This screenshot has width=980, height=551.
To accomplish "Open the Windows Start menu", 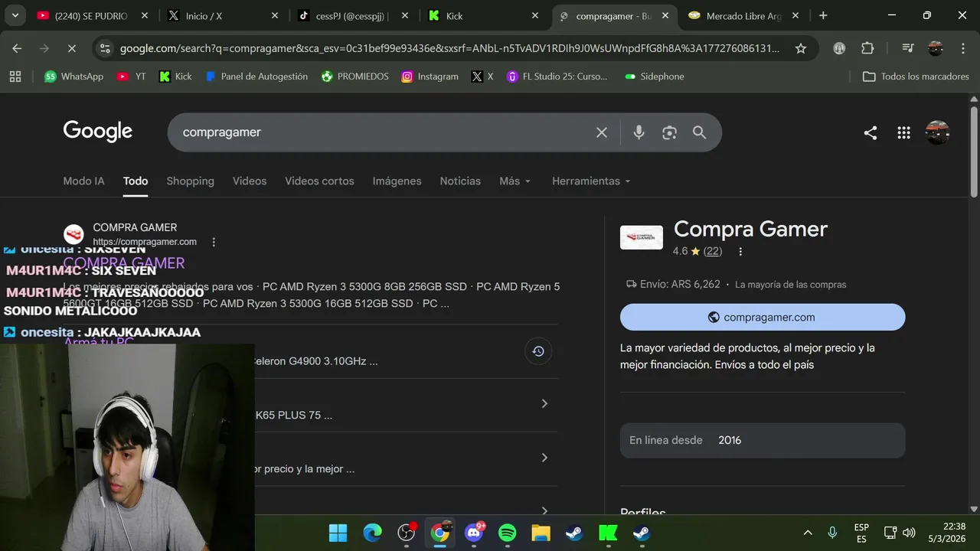I will click(338, 533).
